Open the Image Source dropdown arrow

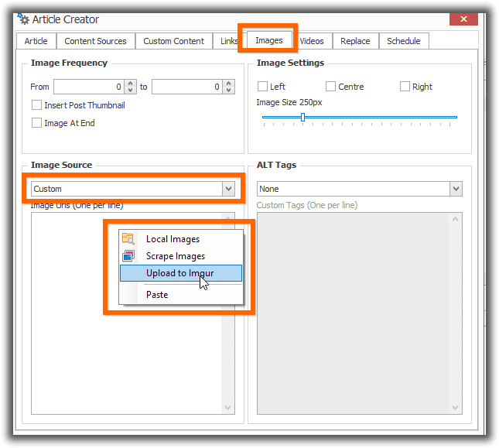228,189
